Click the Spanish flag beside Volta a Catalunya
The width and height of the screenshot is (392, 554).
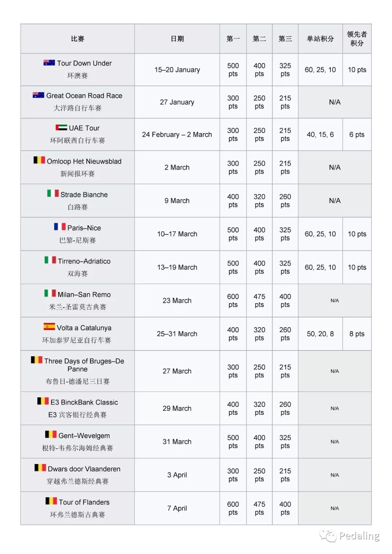[49, 327]
